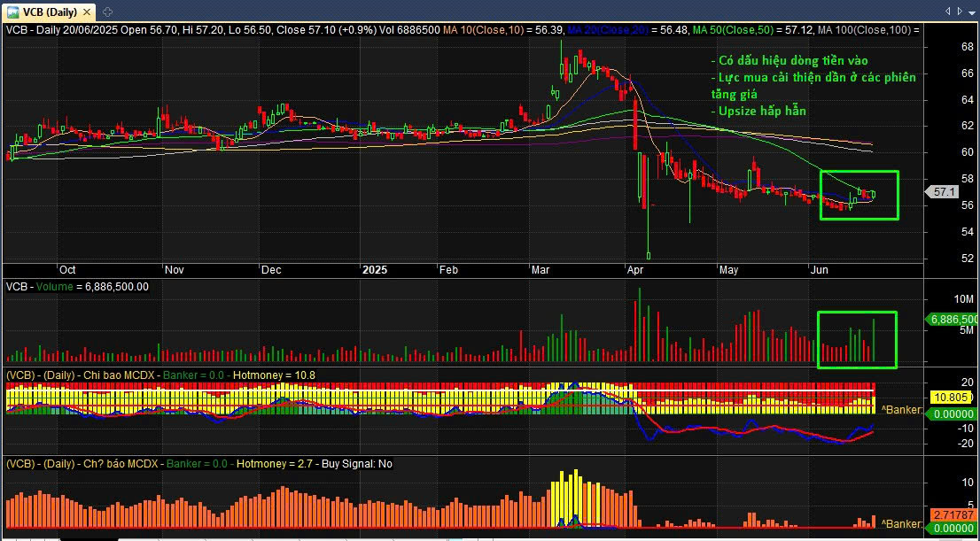Open a new chart tab with plus icon

[x=107, y=12]
